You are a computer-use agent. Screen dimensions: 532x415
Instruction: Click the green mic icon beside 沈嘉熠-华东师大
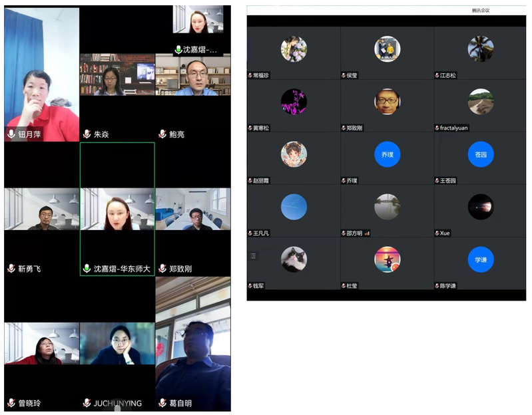coord(87,269)
